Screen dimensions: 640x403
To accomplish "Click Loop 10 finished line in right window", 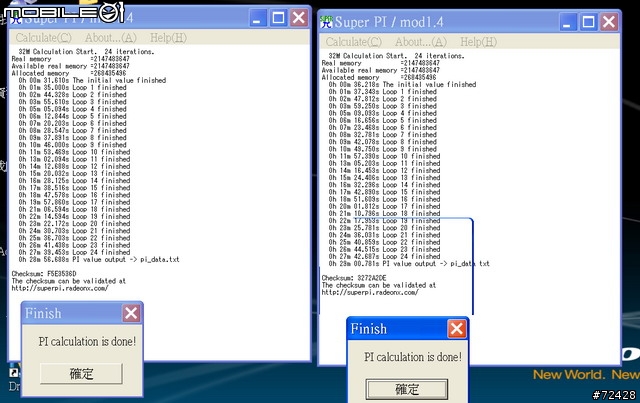I will pos(384,156).
